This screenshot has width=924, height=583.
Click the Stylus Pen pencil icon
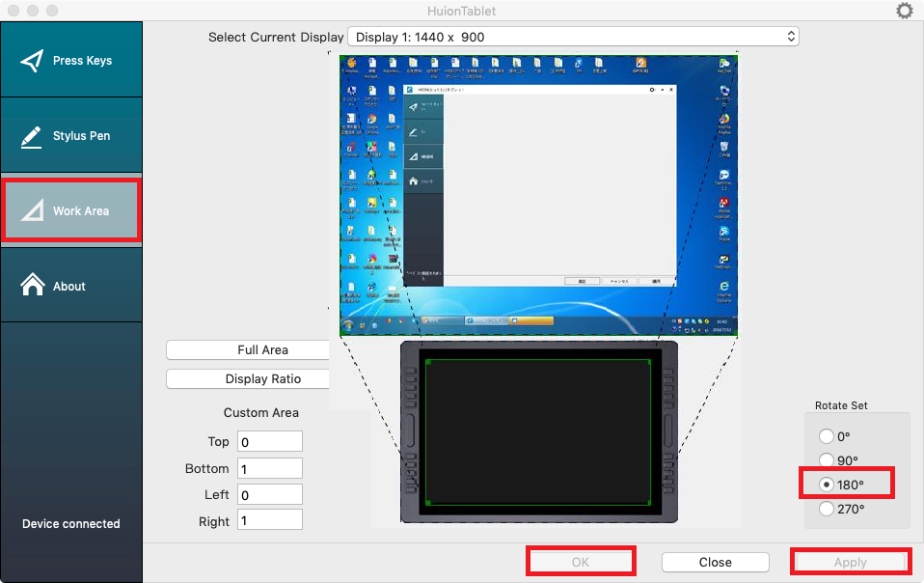31,137
